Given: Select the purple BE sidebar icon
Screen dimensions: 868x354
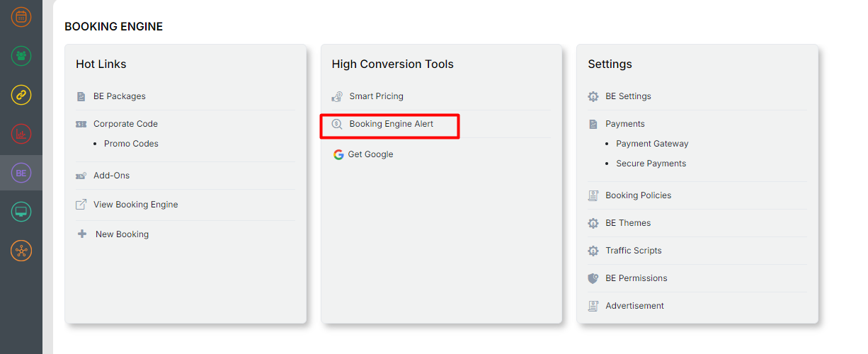Looking at the screenshot, I should 21,173.
